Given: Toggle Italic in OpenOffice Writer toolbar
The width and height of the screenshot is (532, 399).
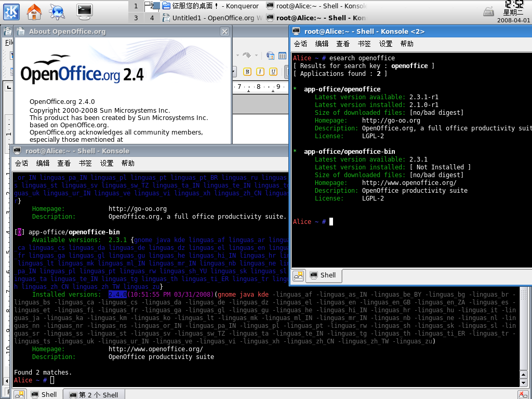Looking at the screenshot, I should [260, 72].
